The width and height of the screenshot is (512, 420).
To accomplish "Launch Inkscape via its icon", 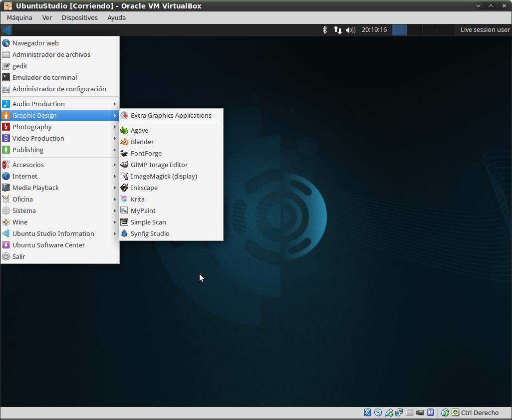I will 124,188.
